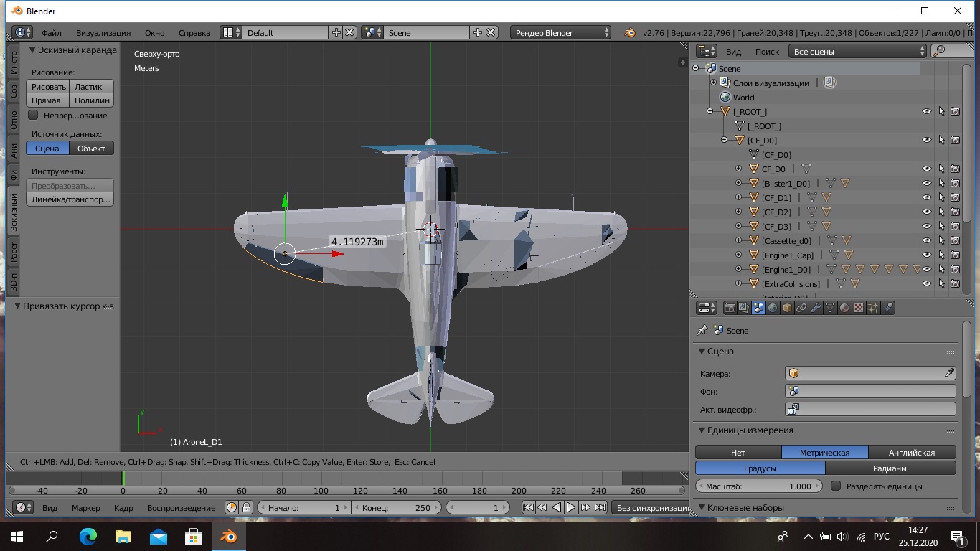Viewport: 980px width, 551px height.
Task: Click the outliner search magnifier icon
Action: click(939, 52)
